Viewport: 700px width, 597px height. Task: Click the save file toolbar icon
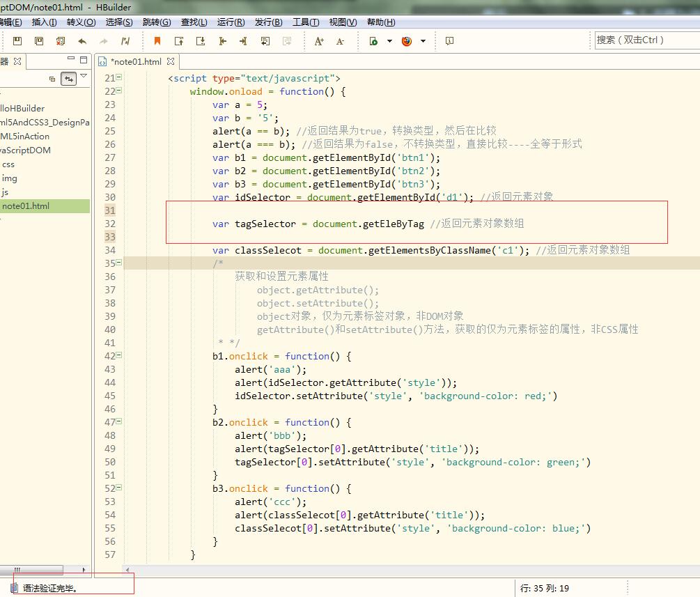(x=17, y=41)
